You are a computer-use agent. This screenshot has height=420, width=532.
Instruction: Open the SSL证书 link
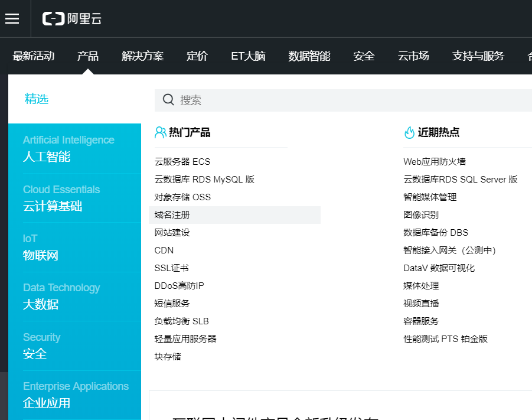(x=171, y=268)
